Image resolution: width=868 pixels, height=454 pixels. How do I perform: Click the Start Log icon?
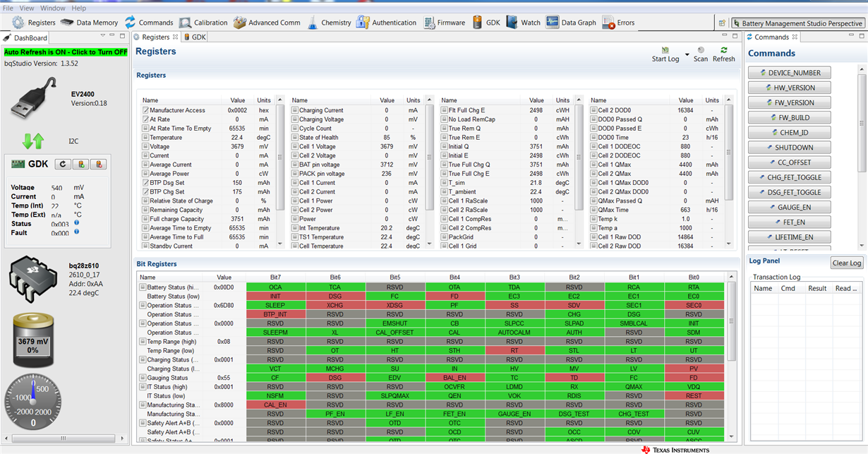(x=667, y=50)
